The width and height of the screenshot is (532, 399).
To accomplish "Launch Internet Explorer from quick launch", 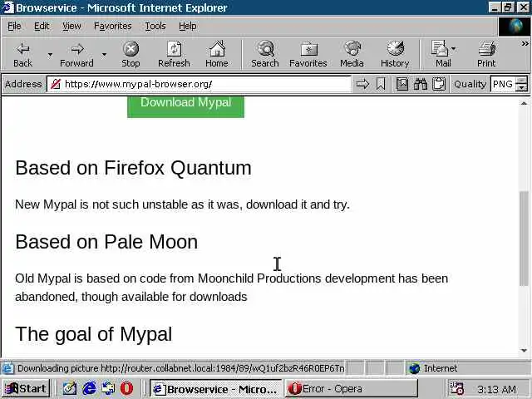I will click(89, 388).
